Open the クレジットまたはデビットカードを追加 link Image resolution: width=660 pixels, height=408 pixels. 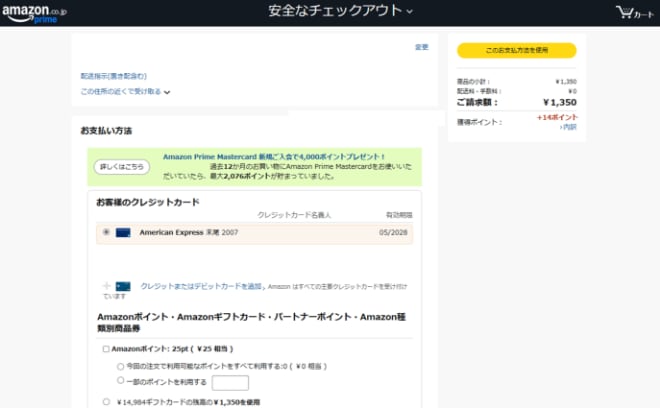(x=201, y=286)
